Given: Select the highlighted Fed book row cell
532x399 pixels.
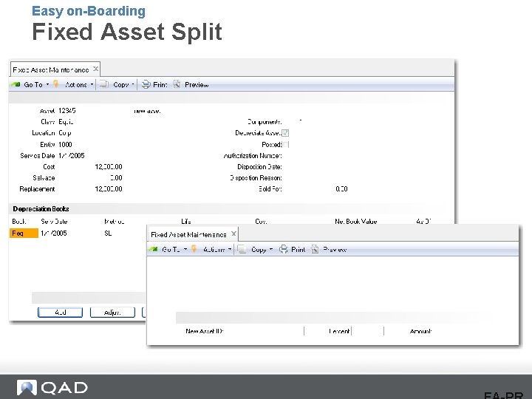Looking at the screenshot, I should 24,233.
